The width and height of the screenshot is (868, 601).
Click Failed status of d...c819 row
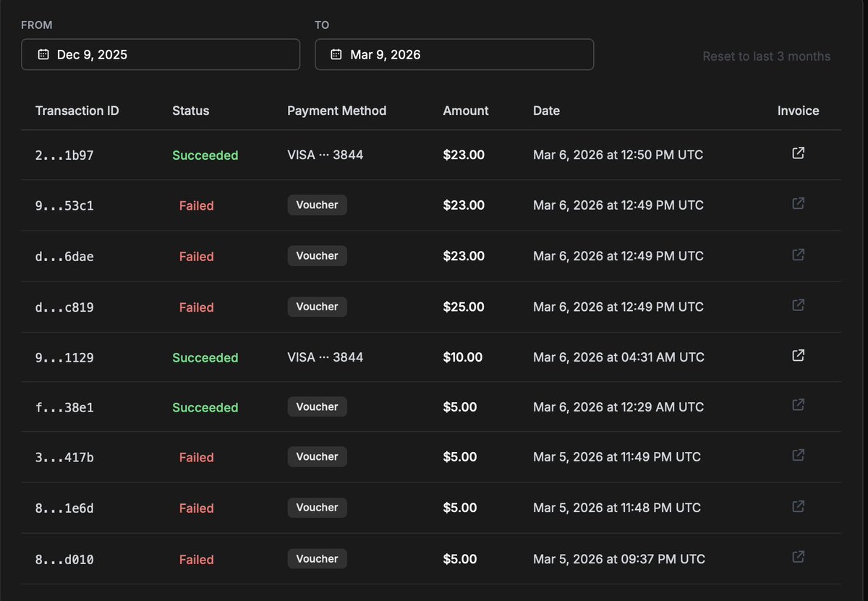pos(197,307)
